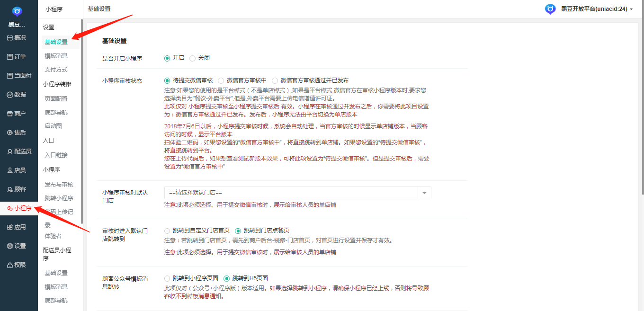Click the 黑豆开放平台 avatar icon at top right
The width and height of the screenshot is (644, 311).
[550, 9]
